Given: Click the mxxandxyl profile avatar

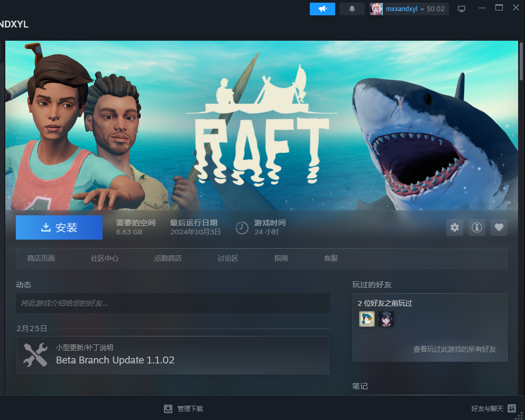Looking at the screenshot, I should coord(376,9).
